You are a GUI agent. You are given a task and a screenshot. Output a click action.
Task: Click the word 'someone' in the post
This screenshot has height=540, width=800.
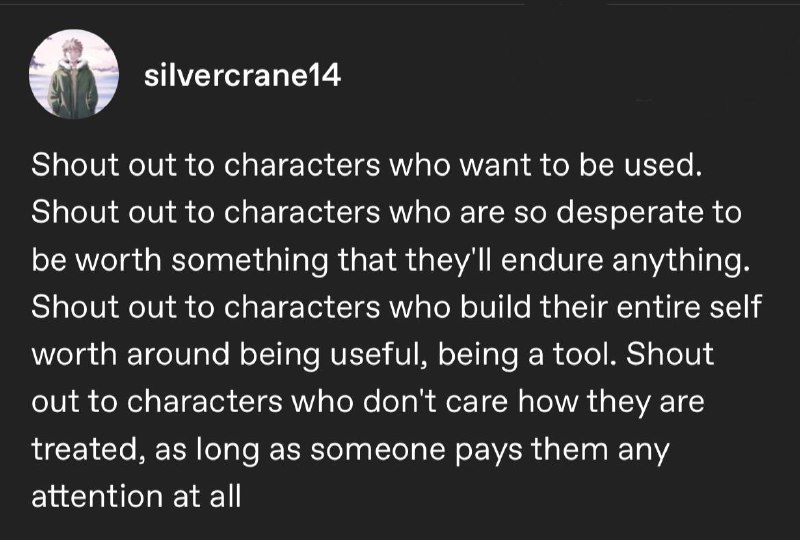378,450
